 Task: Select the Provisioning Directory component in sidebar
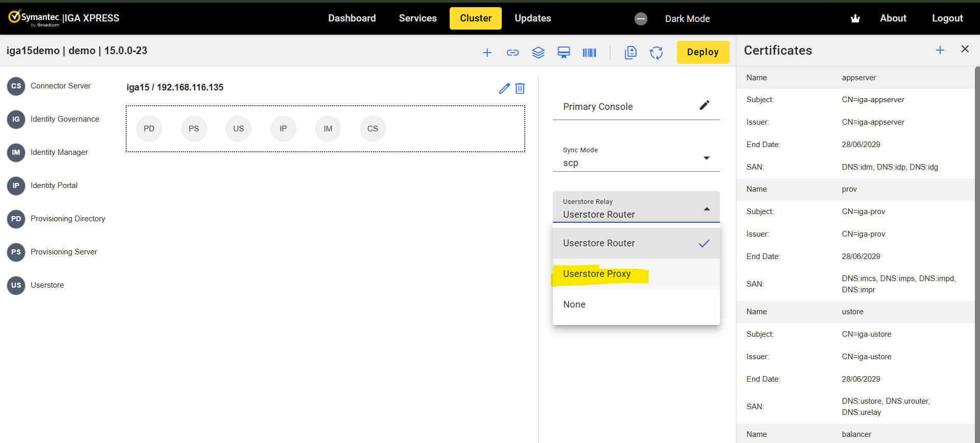click(67, 219)
